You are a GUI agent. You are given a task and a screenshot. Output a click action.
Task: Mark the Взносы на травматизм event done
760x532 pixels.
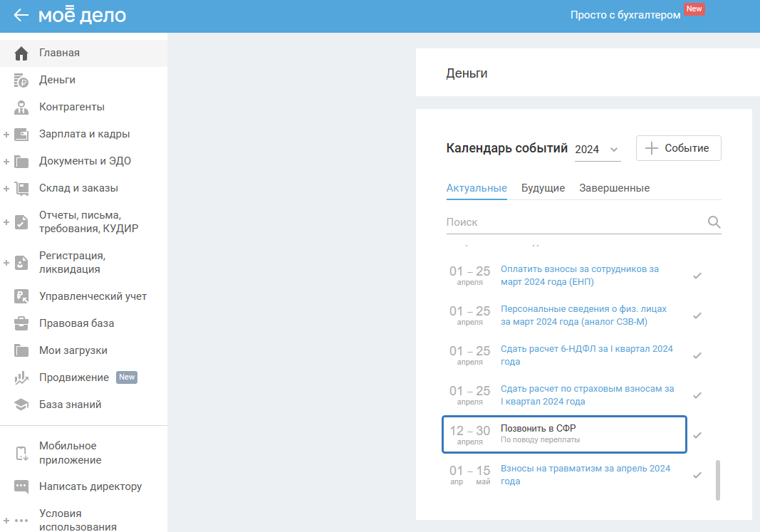point(697,475)
